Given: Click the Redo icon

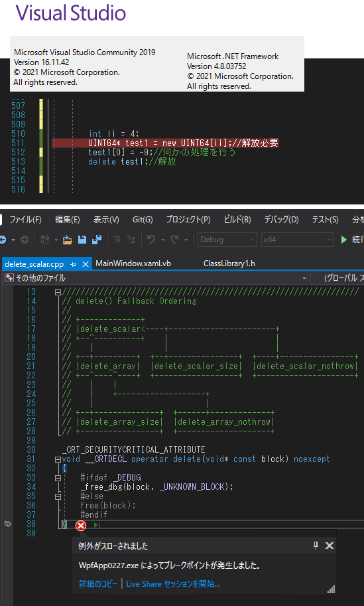Looking at the screenshot, I should coord(174,240).
